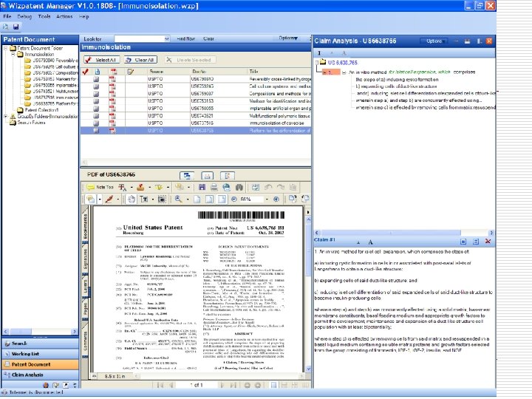Click the first view mode button beside PDF title
Image resolution: width=532 pixels, height=399 pixels.
coord(187,175)
